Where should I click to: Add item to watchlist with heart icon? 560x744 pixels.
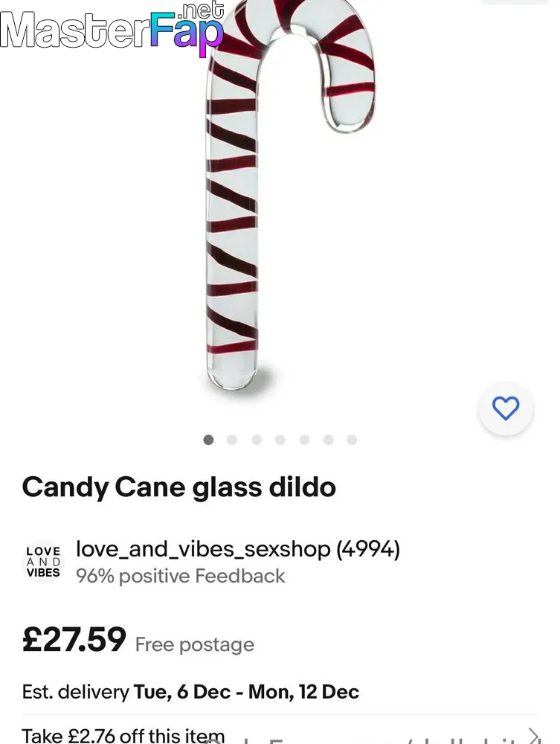[506, 408]
